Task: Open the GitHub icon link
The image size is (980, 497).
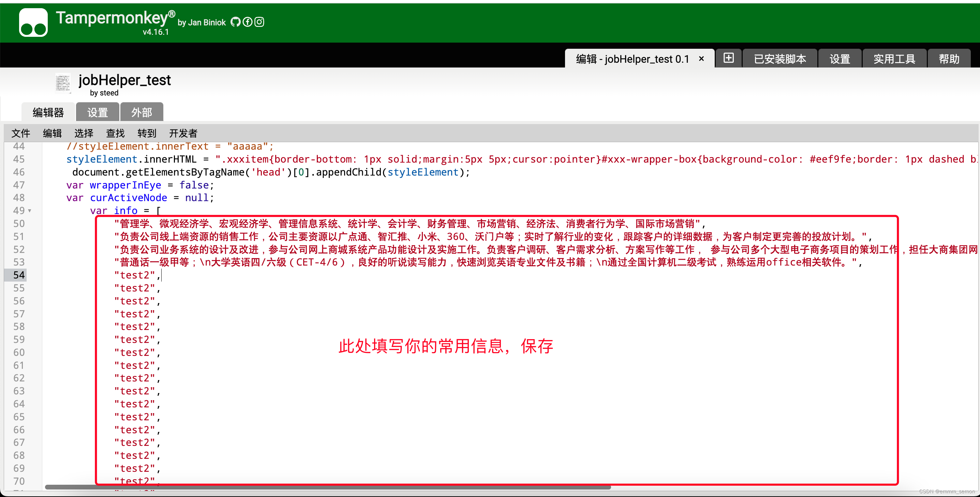Action: point(236,22)
